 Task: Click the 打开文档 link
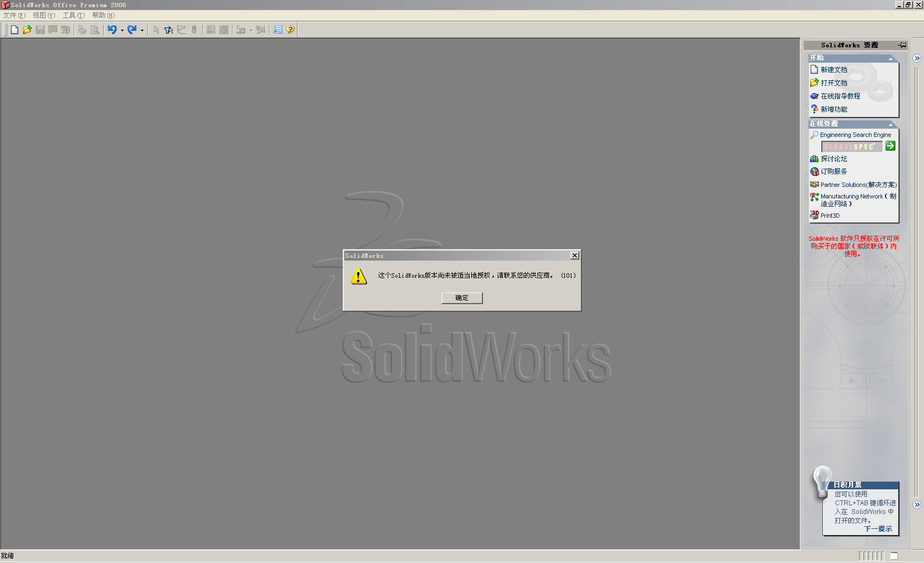(x=834, y=83)
